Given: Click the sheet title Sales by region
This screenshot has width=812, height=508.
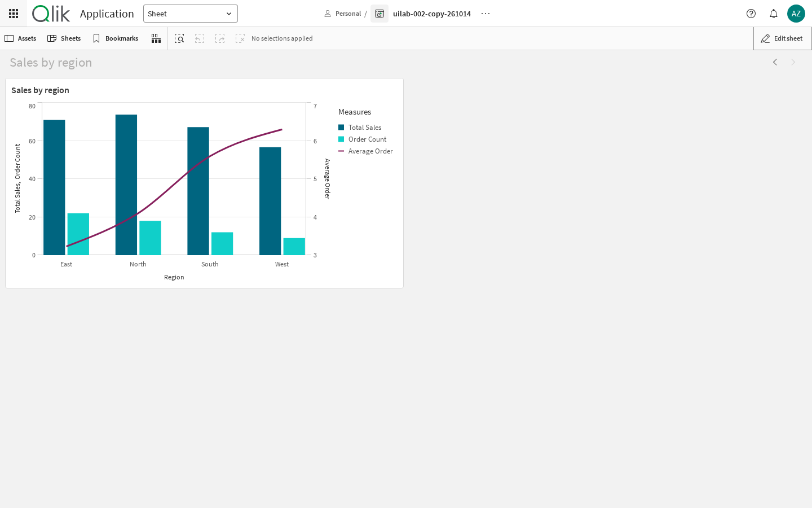Looking at the screenshot, I should click(51, 63).
